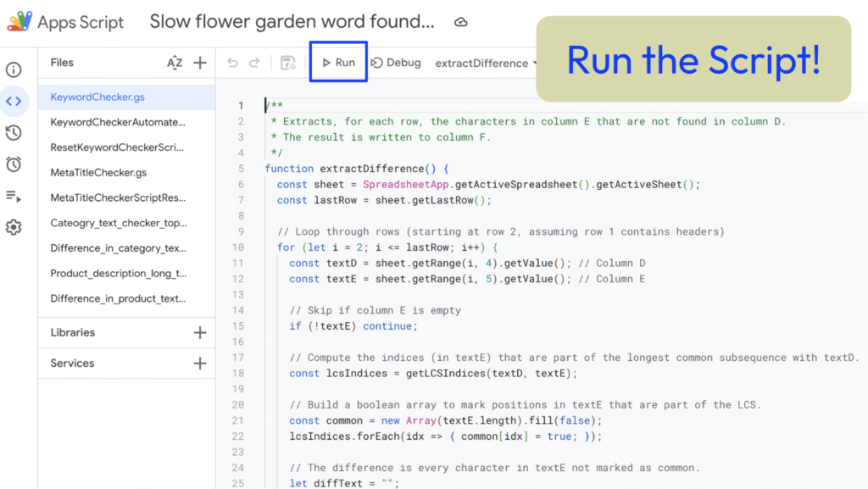Select the Editor code icon in sidebar
This screenshot has height=489, width=868.
coord(14,102)
